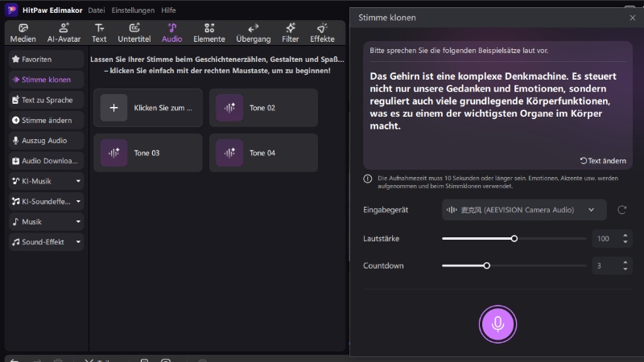The height and width of the screenshot is (362, 644).
Task: Select the Untertitel tool icon
Action: [134, 32]
